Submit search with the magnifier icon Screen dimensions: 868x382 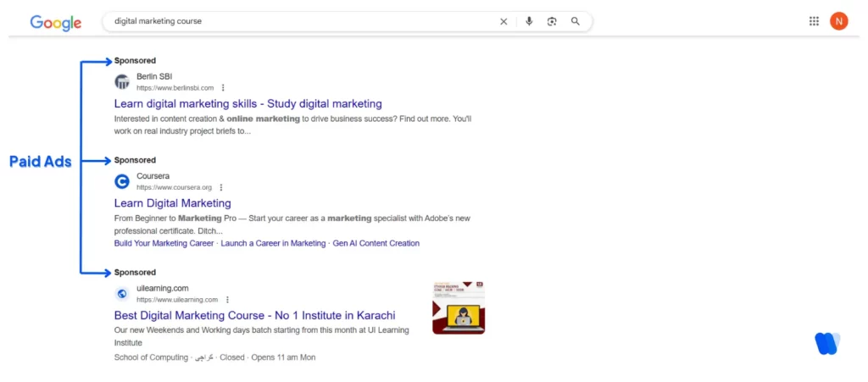pos(576,21)
